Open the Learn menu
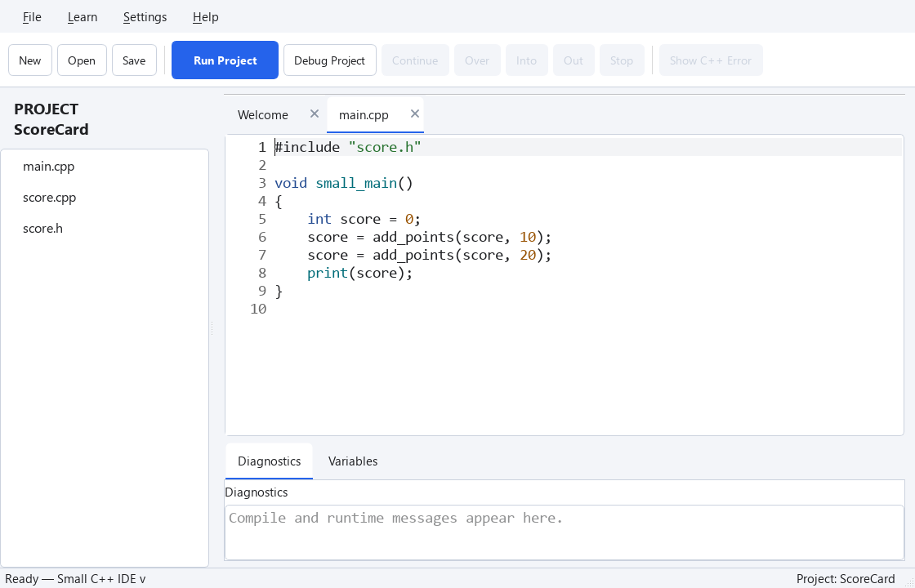This screenshot has height=588, width=915. (x=83, y=17)
